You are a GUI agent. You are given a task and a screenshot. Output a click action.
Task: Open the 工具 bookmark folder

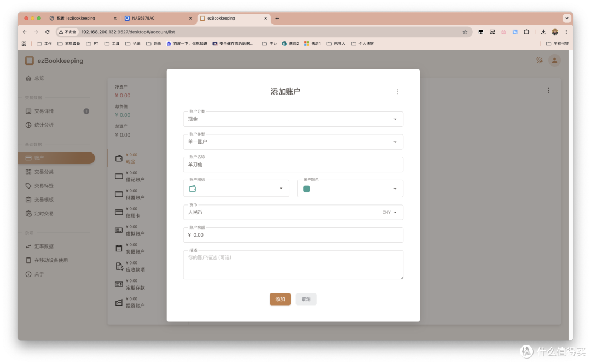112,44
